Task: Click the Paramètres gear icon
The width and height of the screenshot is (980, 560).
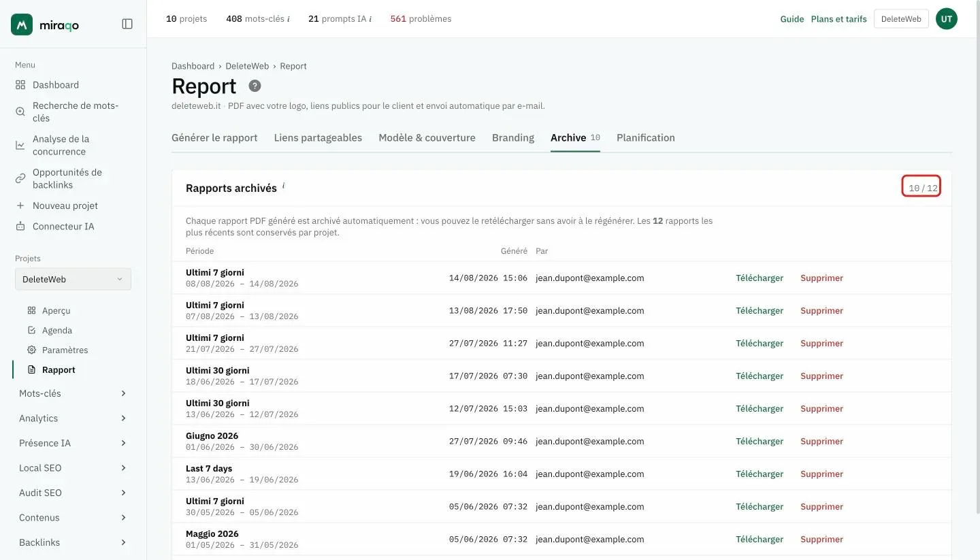Action: coord(31,350)
